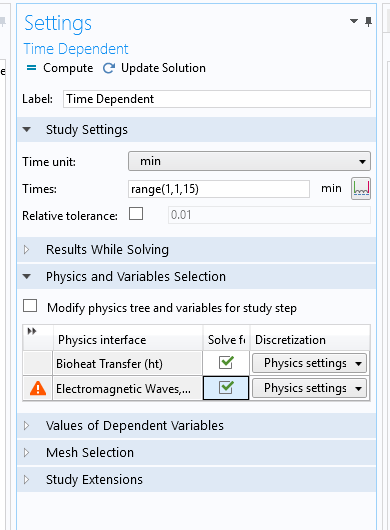
Task: Click the Compute equals-sign icon
Action: coord(31,68)
